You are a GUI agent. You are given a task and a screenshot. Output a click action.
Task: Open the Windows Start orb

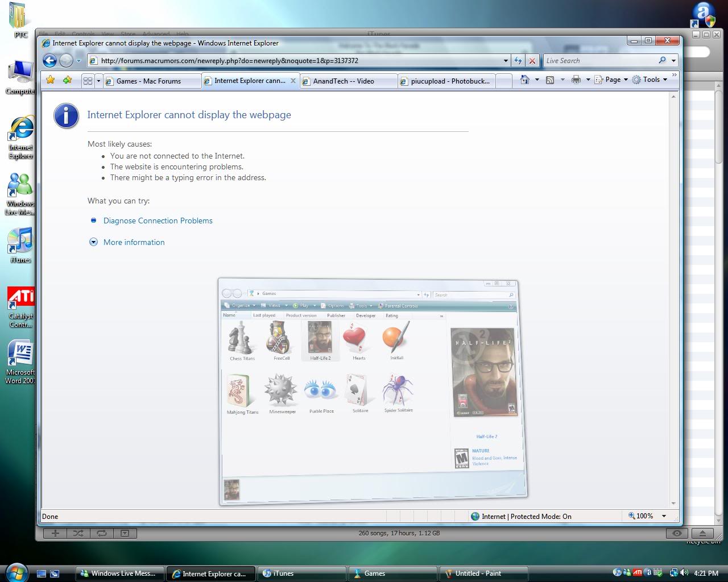(x=16, y=572)
